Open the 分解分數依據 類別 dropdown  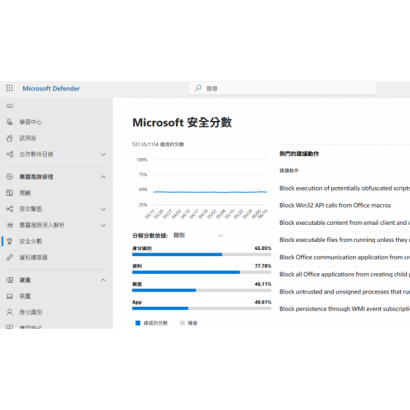tap(198, 235)
